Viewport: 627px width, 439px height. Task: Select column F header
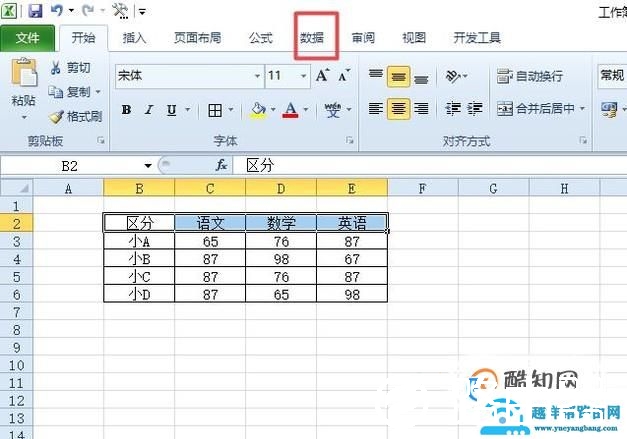[423, 188]
